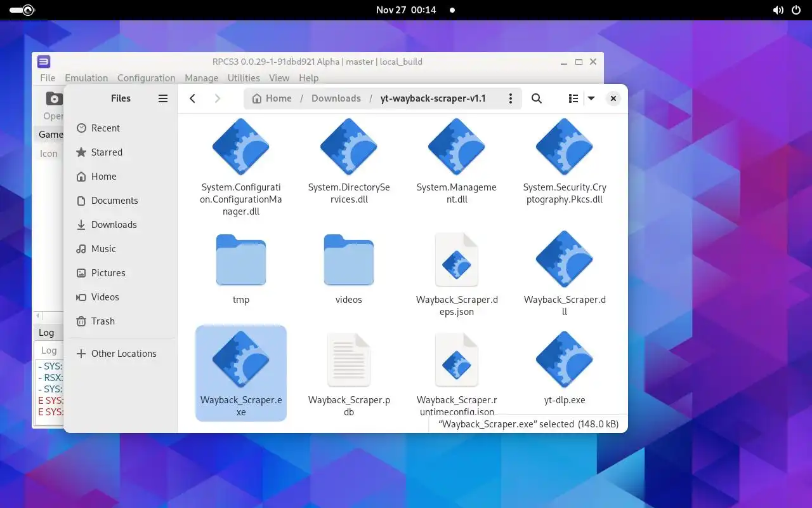Select the Wayback_Scraper.deps.json file icon
Image resolution: width=812 pixels, height=508 pixels.
(x=457, y=260)
